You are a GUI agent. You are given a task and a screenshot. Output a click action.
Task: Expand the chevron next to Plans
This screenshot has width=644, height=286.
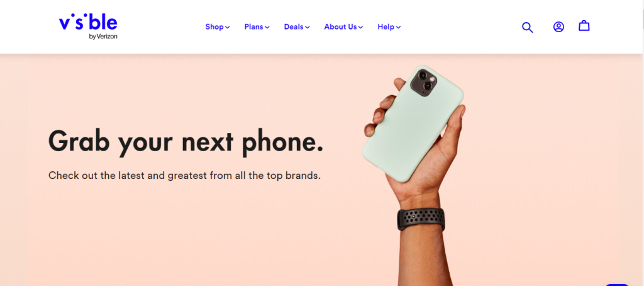(267, 27)
